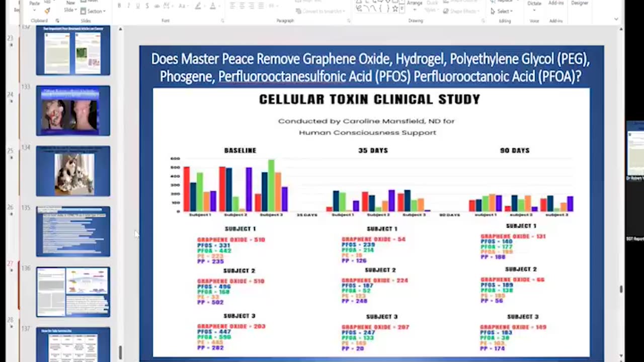Click 'GRAPHENE OXIDE - 54' value
644x362 pixels.
tap(374, 239)
